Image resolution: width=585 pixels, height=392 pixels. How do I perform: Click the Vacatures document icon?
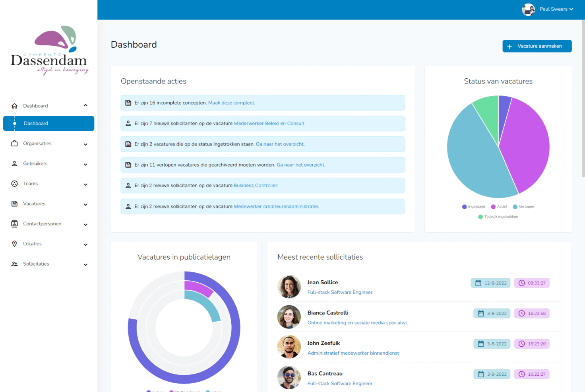coord(14,204)
